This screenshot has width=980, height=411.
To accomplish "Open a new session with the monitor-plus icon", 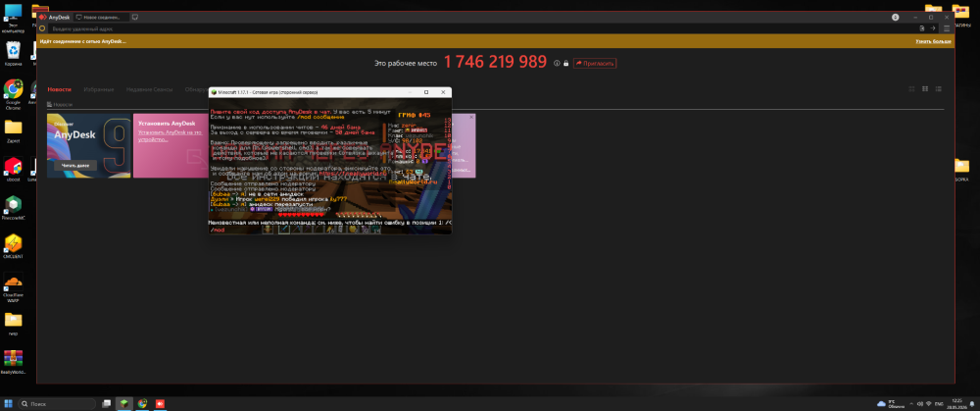I will pos(135,17).
